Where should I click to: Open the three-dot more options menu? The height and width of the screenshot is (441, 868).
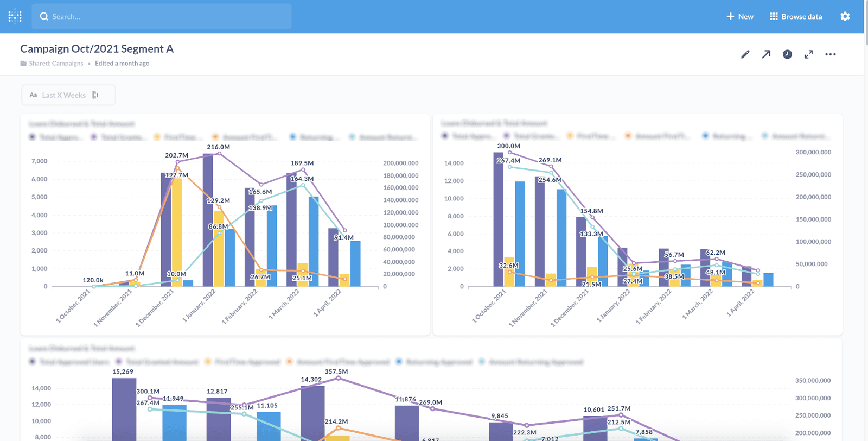tap(830, 54)
